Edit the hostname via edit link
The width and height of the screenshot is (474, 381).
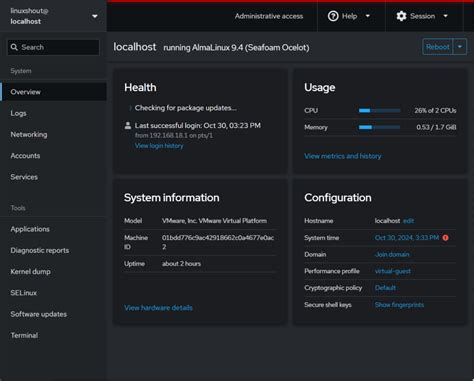pos(408,221)
